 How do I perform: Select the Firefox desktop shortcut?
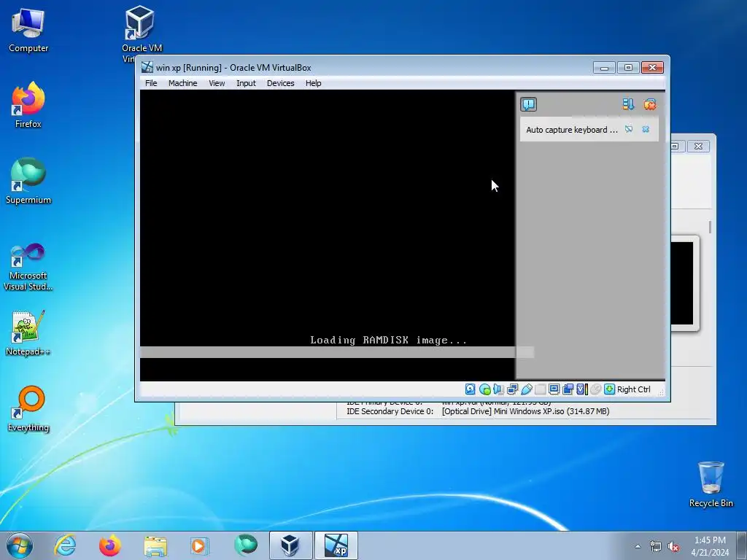tap(28, 105)
